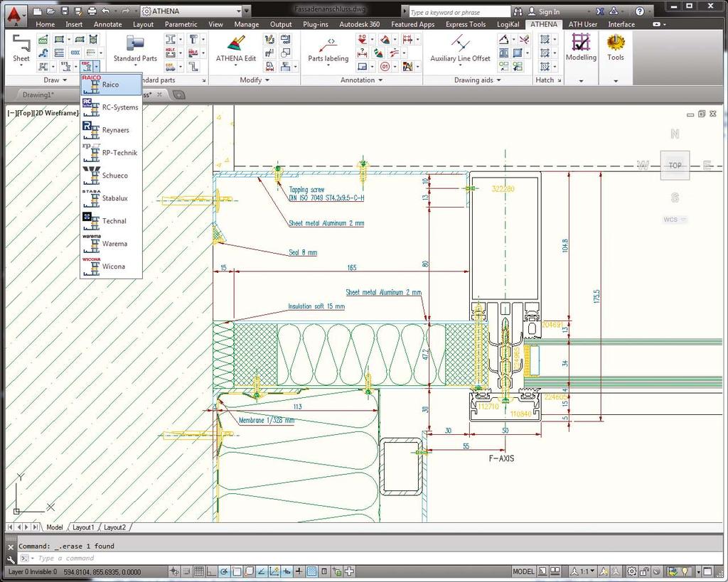This screenshot has width=728, height=582.
Task: Click the Help question mark icon
Action: (x=640, y=11)
